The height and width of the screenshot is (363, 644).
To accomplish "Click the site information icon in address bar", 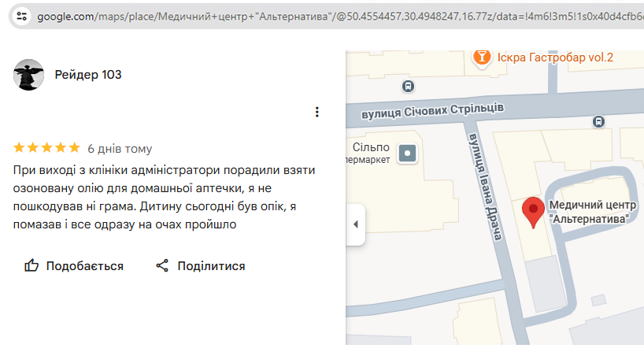I will click(21, 16).
